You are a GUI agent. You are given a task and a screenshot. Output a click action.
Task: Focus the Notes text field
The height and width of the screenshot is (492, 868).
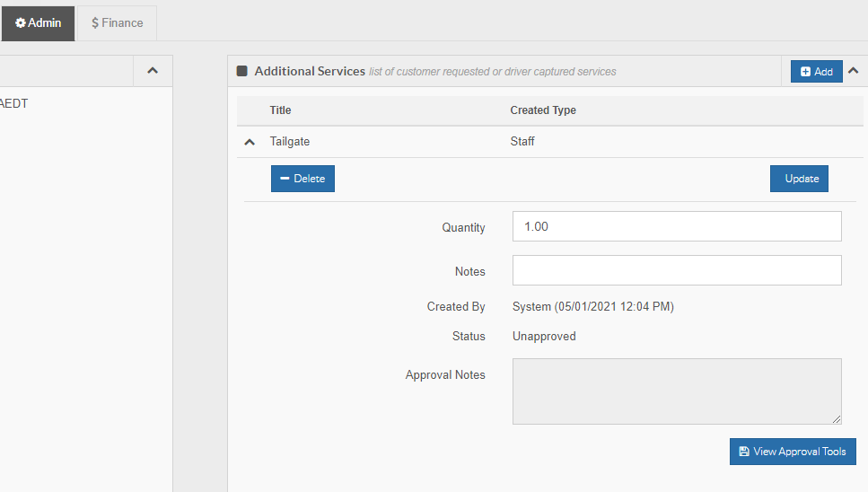(676, 270)
